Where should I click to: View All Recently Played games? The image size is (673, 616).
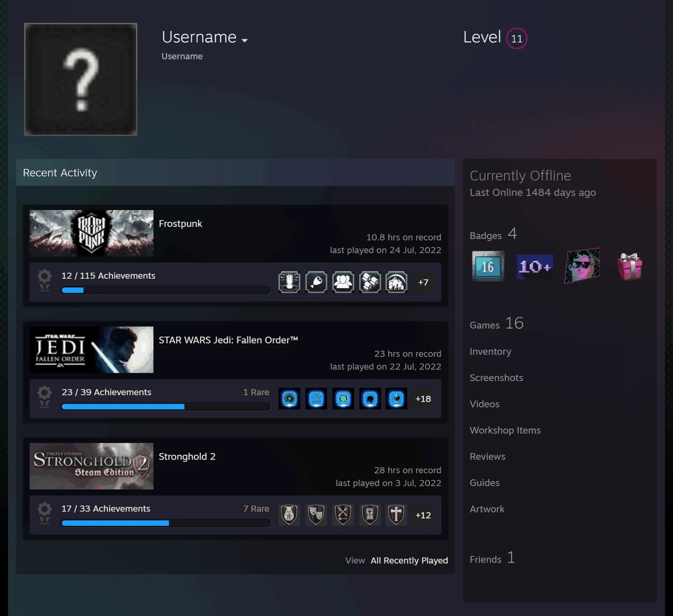tap(409, 560)
